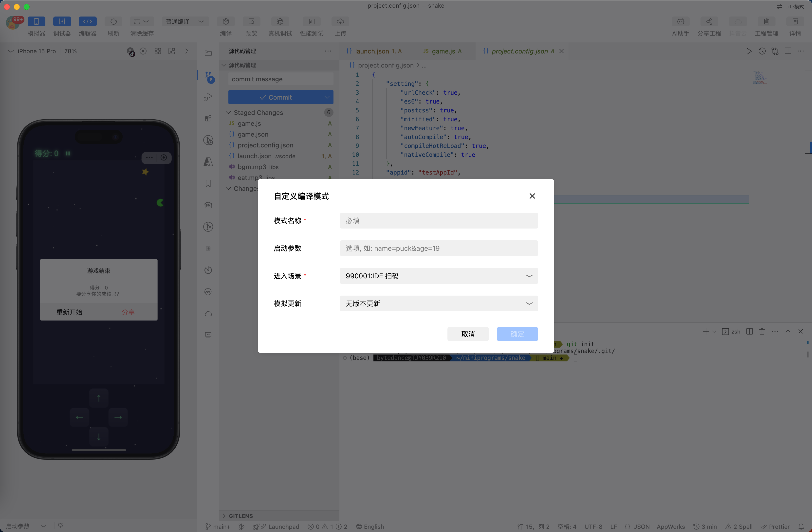
Task: Close the project.config.json tab
Action: pyautogui.click(x=562, y=51)
